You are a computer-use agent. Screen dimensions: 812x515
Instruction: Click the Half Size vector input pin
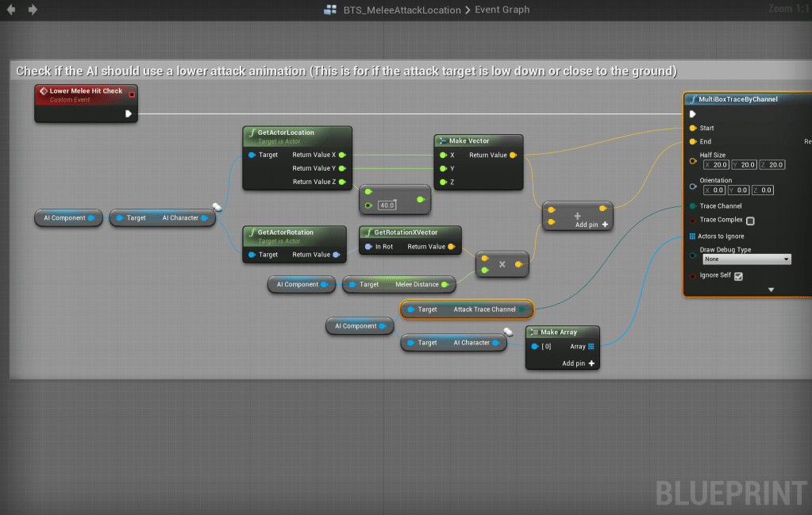tap(693, 161)
